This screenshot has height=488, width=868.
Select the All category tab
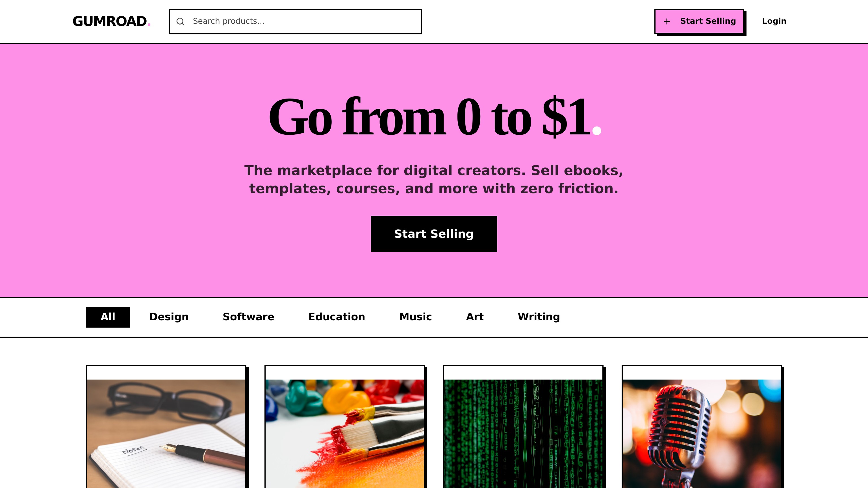coord(108,317)
